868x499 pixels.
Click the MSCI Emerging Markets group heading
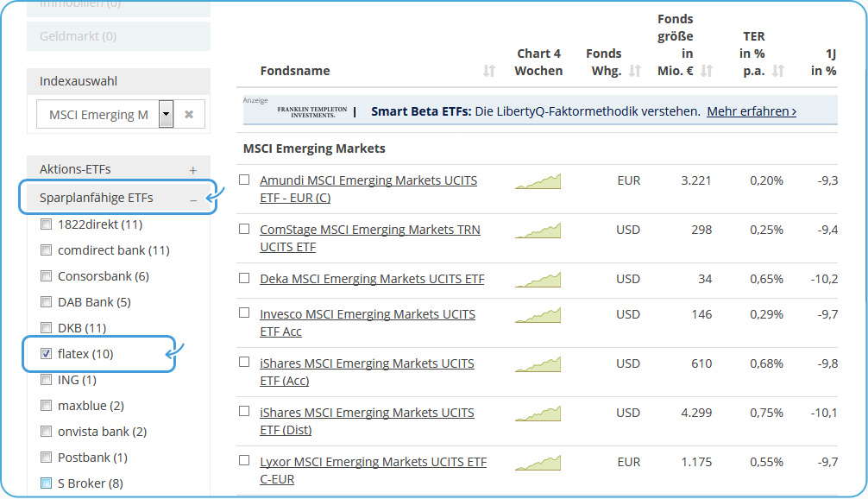point(314,148)
